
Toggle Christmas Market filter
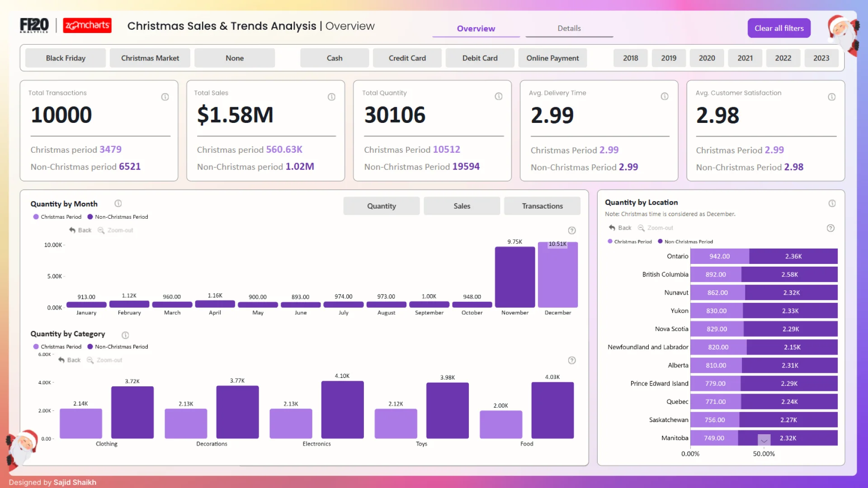pyautogui.click(x=150, y=58)
